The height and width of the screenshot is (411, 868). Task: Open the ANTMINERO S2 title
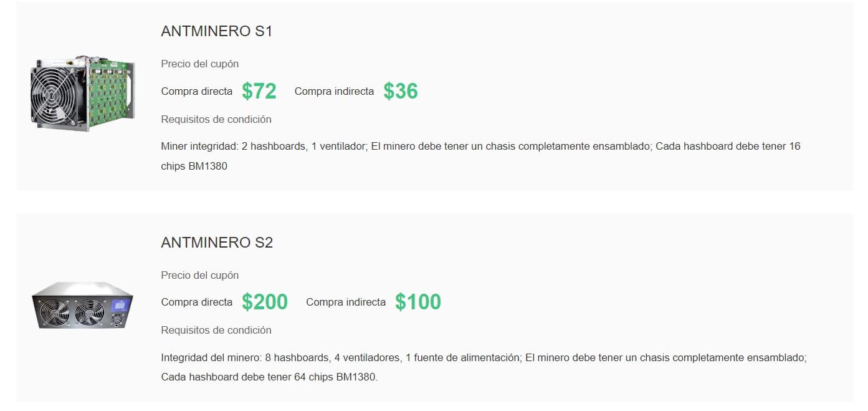pos(217,243)
